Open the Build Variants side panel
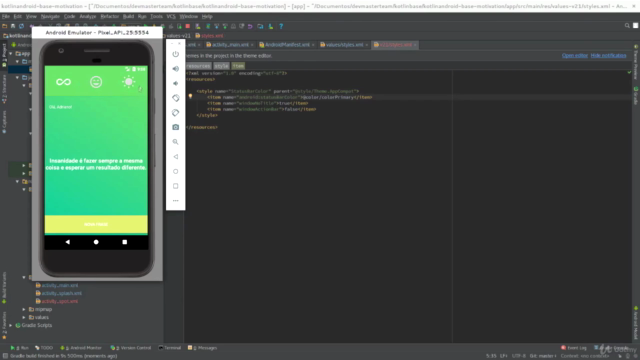The width and height of the screenshot is (640, 360). tap(4, 288)
